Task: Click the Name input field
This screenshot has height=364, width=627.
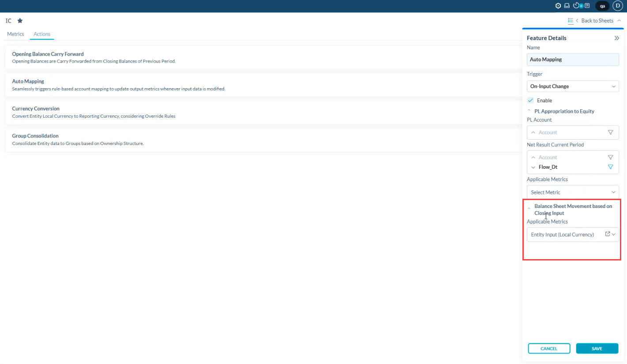Action: coord(573,59)
